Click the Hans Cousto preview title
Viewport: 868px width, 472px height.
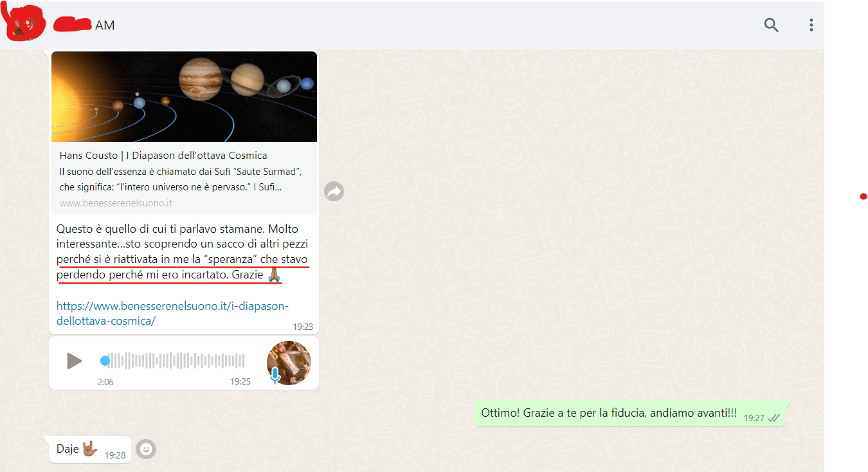[x=163, y=156]
